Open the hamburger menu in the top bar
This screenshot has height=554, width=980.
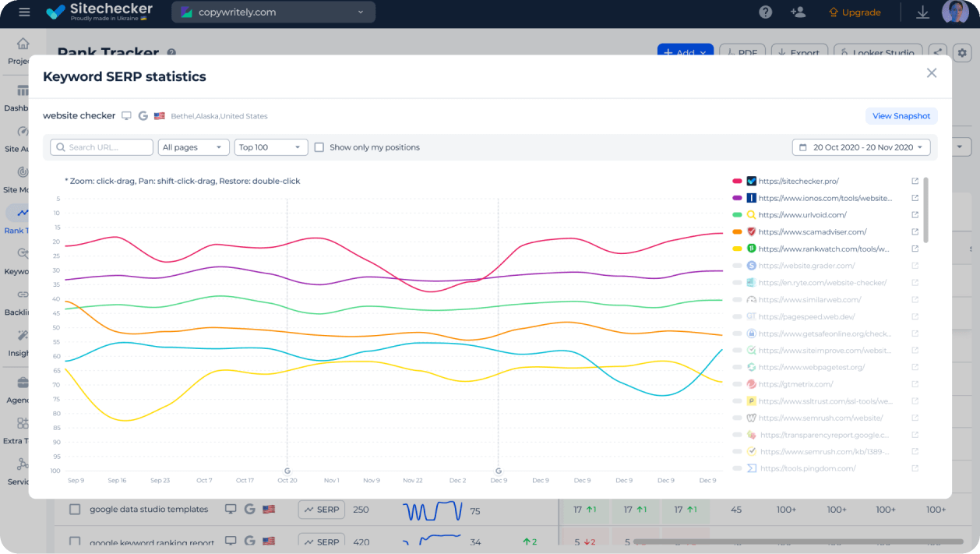pyautogui.click(x=24, y=12)
